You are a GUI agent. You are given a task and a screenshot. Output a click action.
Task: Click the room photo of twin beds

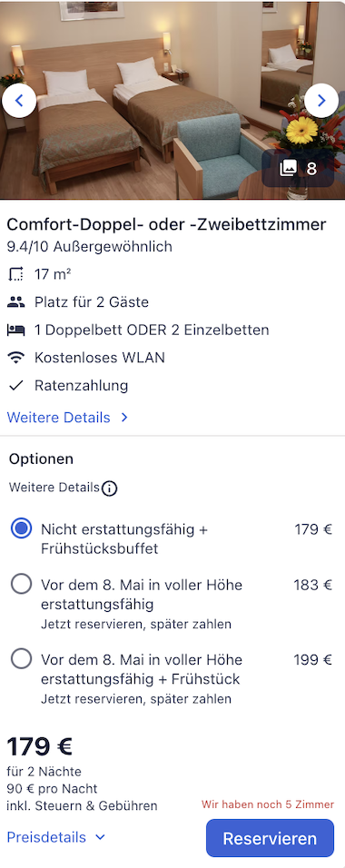click(172, 100)
